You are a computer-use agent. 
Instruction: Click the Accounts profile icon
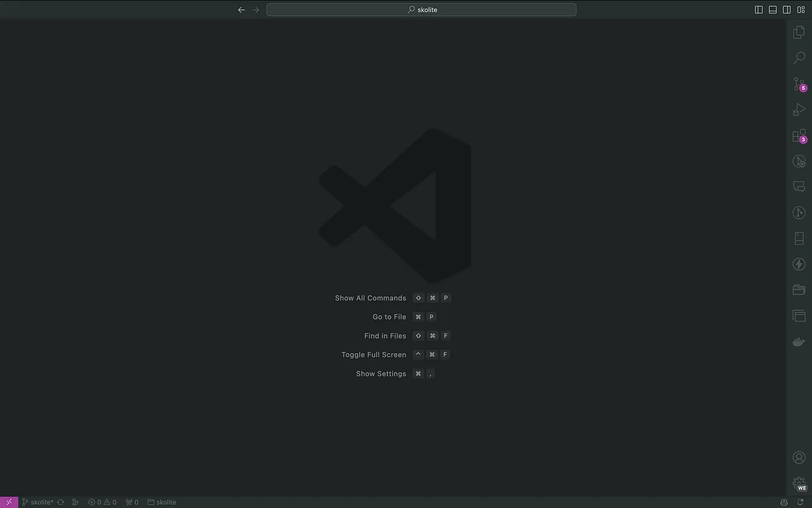pos(799,458)
